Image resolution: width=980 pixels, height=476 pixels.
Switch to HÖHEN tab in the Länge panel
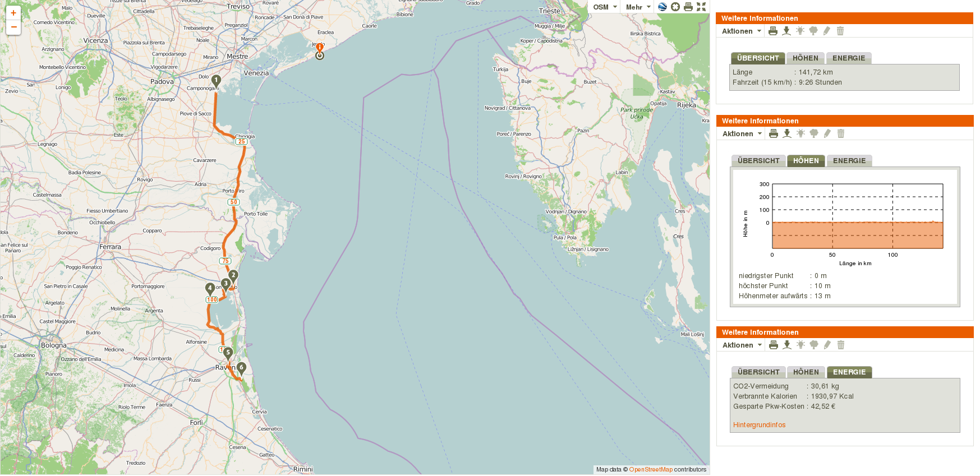click(x=806, y=58)
